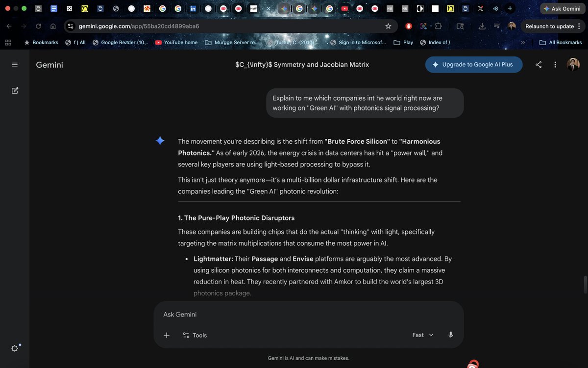This screenshot has width=588, height=368.
Task: Click the Gemini logo text
Action: (x=49, y=65)
